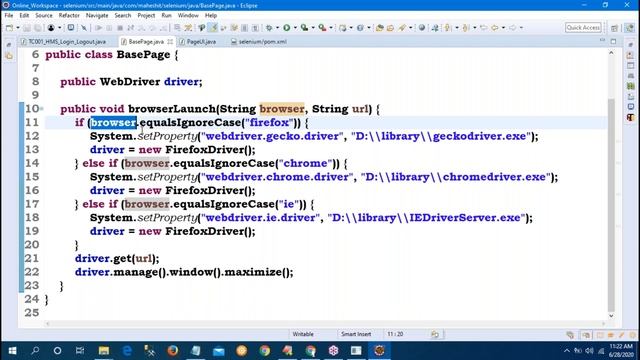Image resolution: width=640 pixels, height=360 pixels.
Task: Click editor scrollbar down arrow
Action: tap(611, 316)
